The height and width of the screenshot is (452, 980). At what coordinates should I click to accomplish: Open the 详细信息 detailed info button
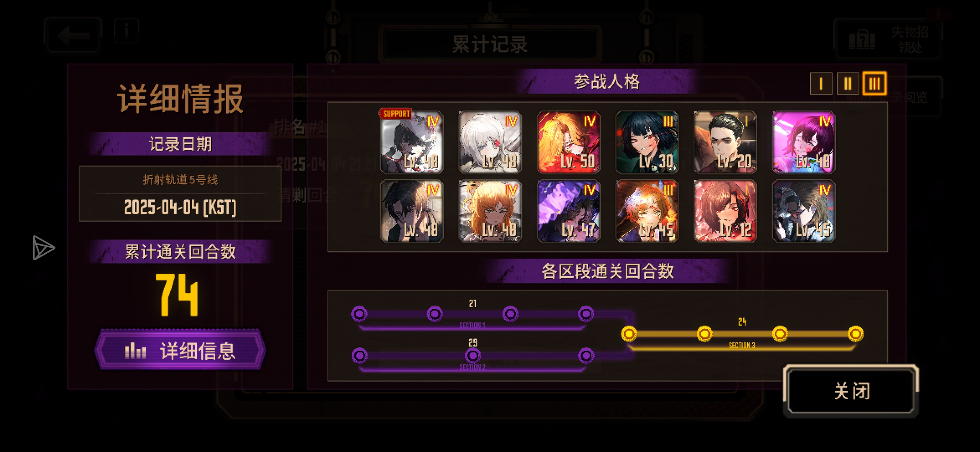coord(180,350)
